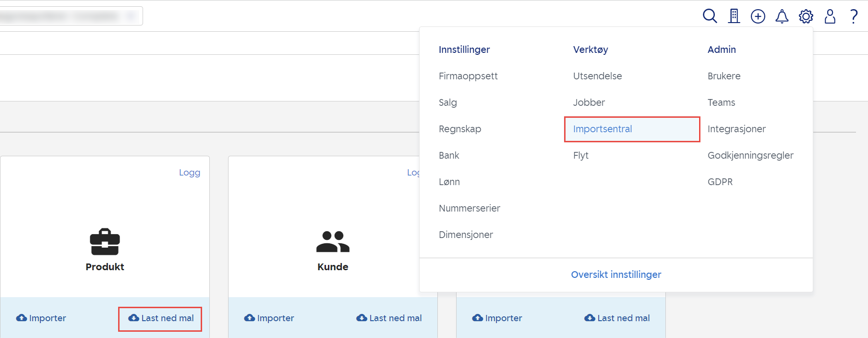The image size is (868, 338).
Task: Click Importer on the Produkt card
Action: 41,318
